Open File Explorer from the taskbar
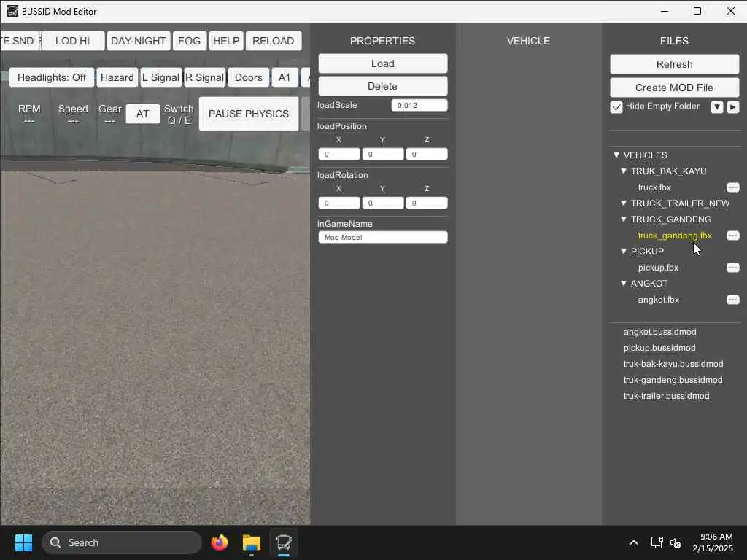Screen dimensions: 747x560 (251, 542)
